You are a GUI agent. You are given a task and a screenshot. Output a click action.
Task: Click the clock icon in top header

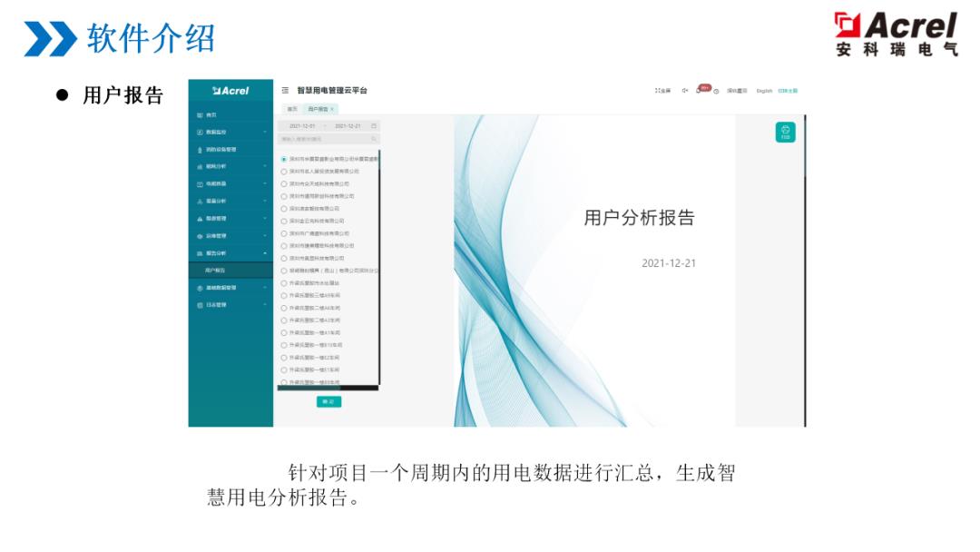(x=716, y=91)
